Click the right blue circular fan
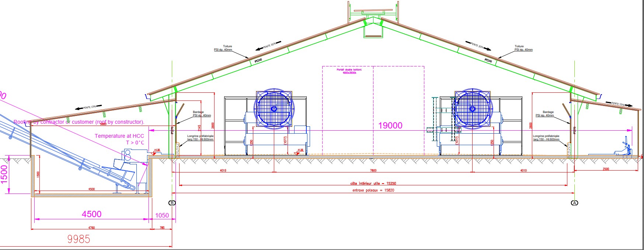The height and width of the screenshot is (250, 644). pyautogui.click(x=472, y=109)
